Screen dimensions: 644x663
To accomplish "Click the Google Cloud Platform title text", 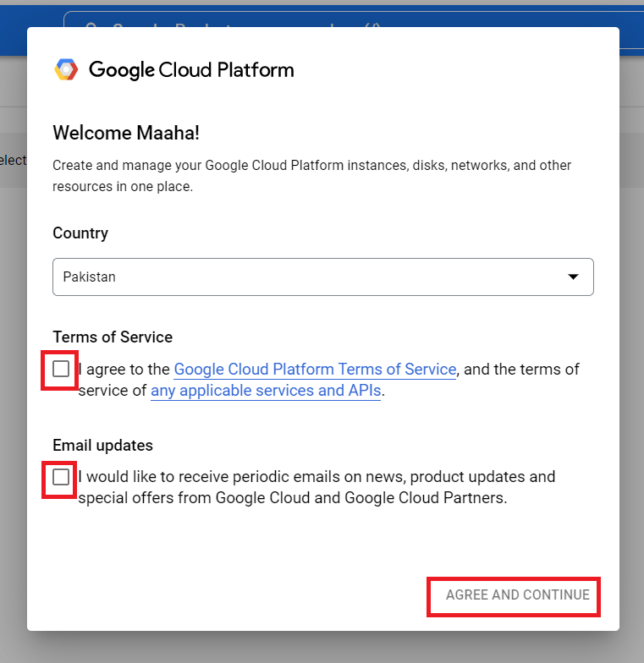I will pyautogui.click(x=191, y=69).
